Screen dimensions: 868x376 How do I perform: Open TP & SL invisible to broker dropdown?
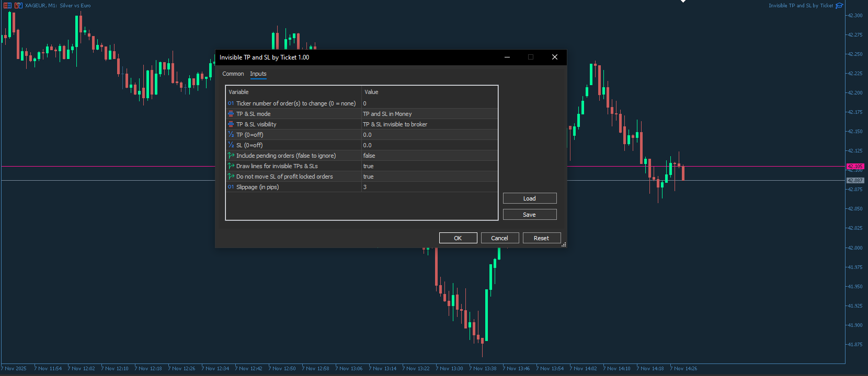pos(429,124)
